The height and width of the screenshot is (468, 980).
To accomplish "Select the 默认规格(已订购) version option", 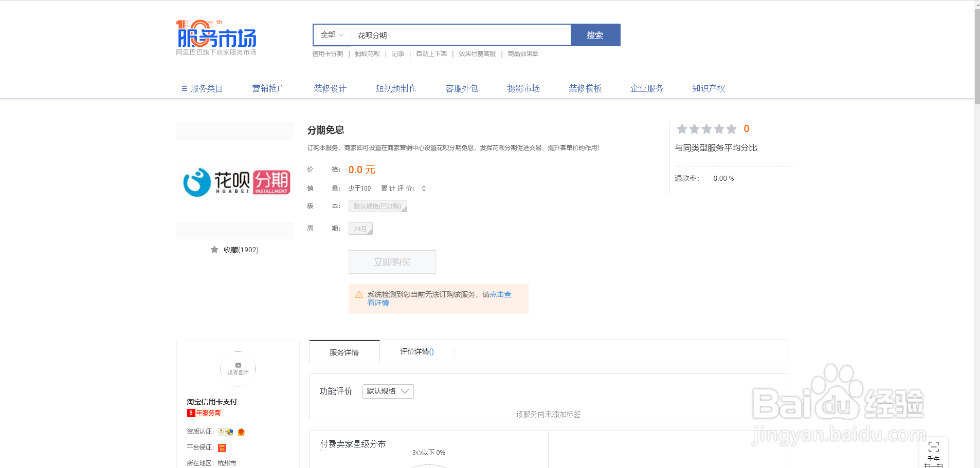I will pyautogui.click(x=378, y=206).
